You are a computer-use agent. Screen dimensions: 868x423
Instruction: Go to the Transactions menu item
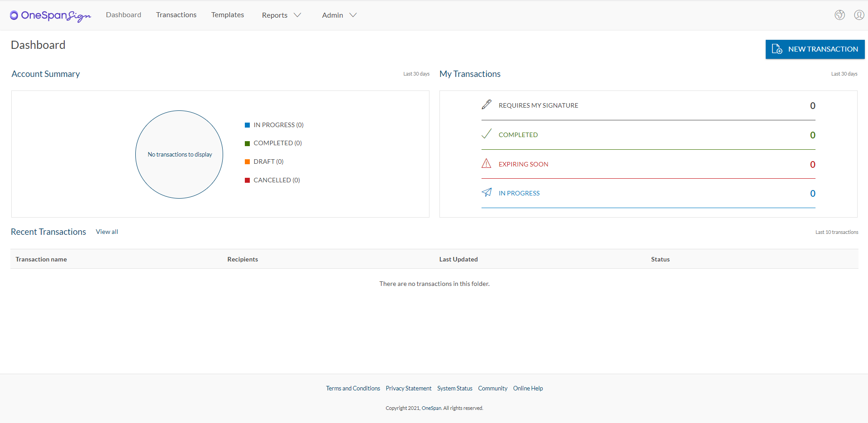coord(176,15)
